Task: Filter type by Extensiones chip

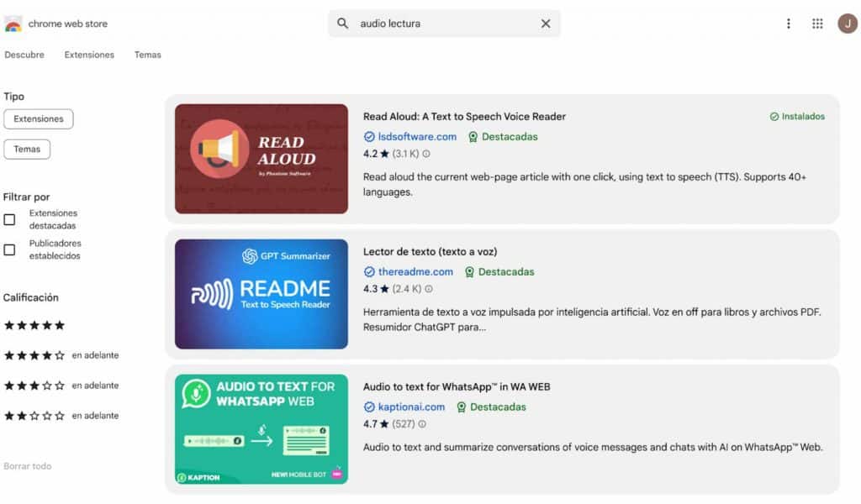Action: (x=39, y=119)
